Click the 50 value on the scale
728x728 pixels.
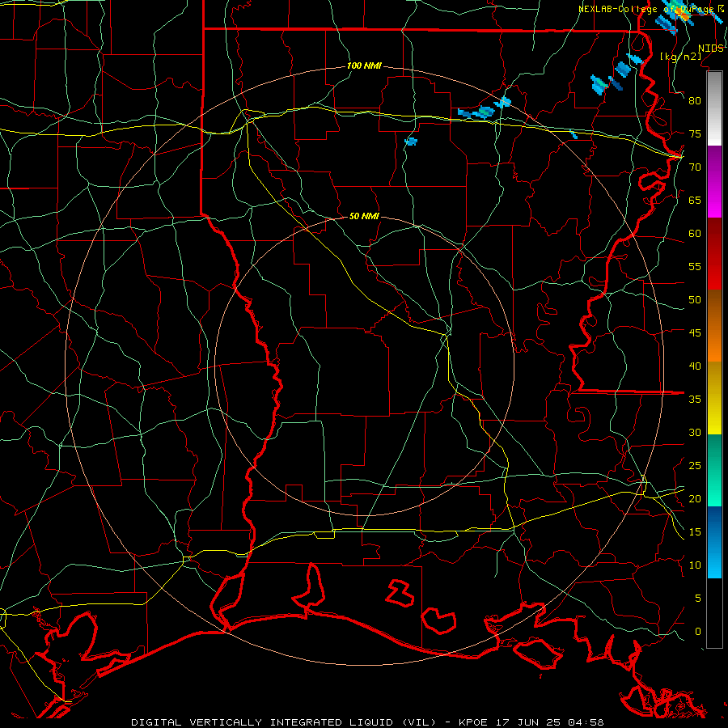695,300
